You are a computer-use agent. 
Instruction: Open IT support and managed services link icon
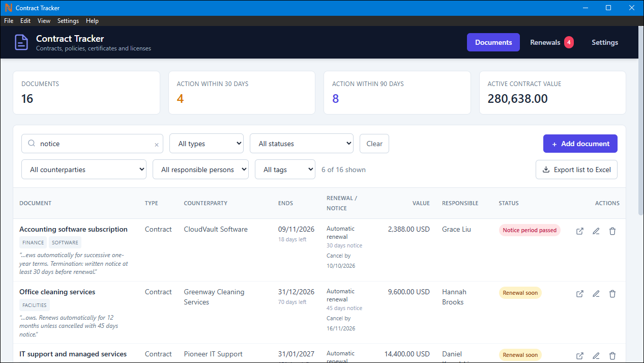coord(580,356)
